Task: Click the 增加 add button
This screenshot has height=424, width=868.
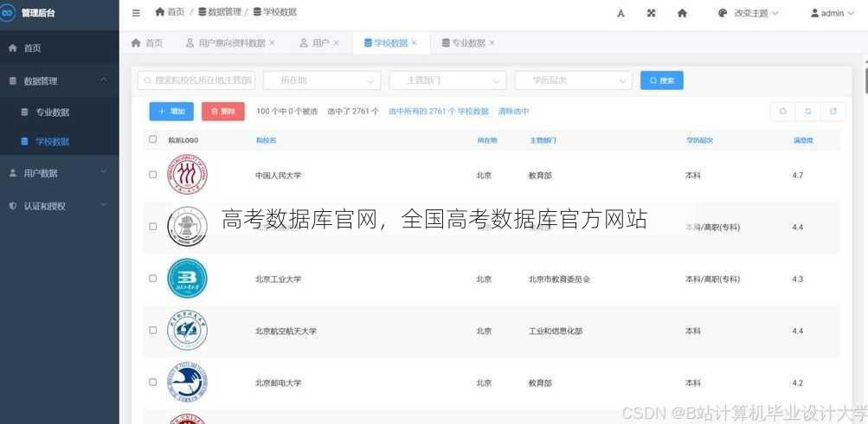Action: tap(171, 112)
